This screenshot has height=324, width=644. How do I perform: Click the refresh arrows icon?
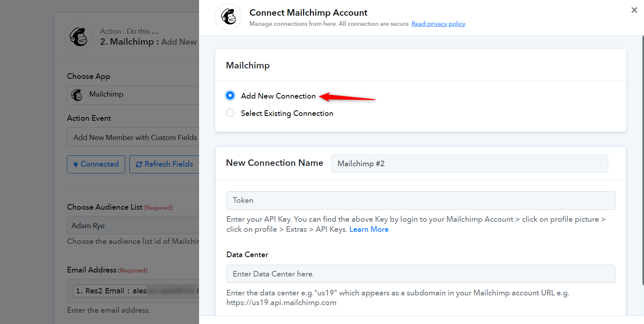click(x=139, y=164)
